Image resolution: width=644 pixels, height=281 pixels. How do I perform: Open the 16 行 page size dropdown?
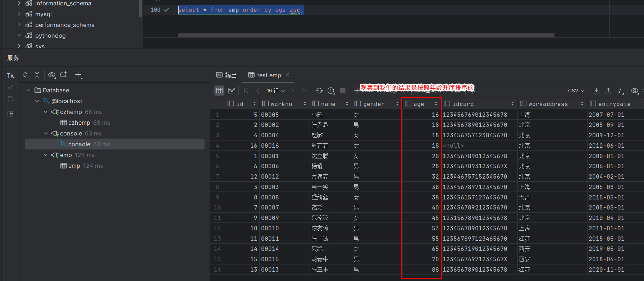[276, 91]
